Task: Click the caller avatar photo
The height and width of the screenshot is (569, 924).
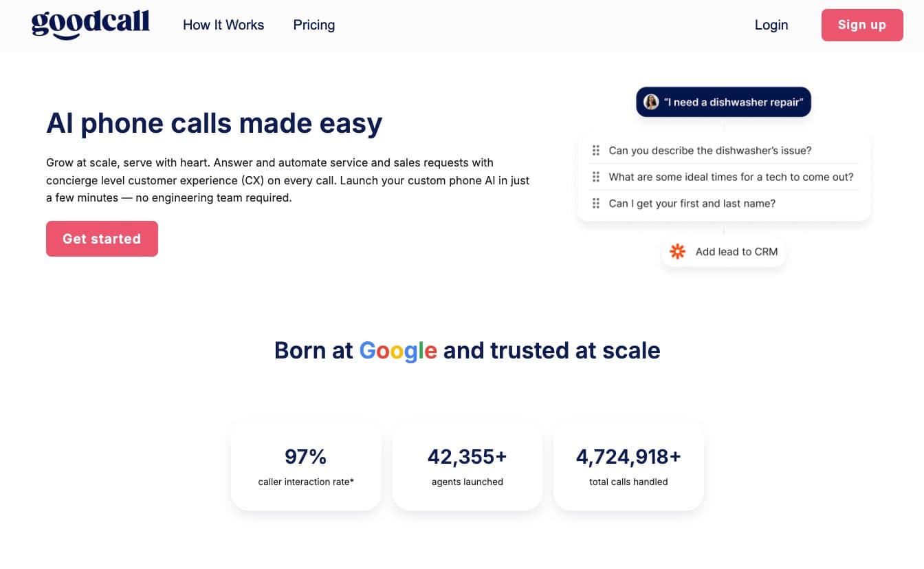Action: [650, 102]
